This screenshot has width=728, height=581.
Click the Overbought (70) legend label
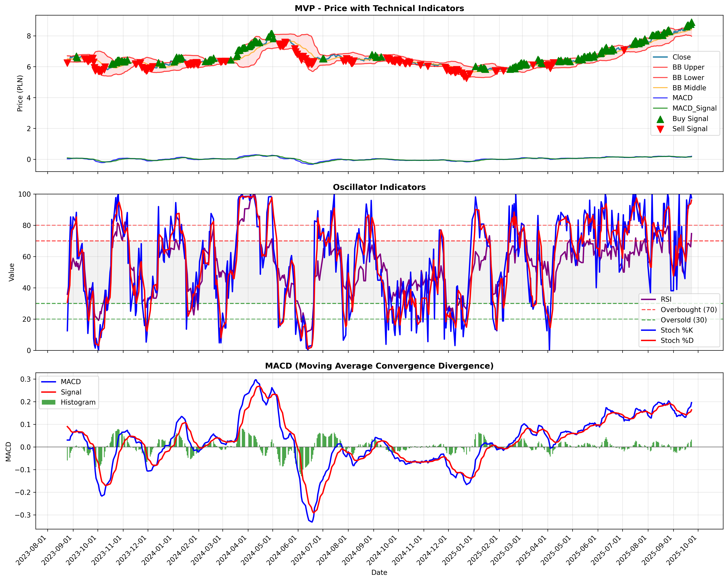(x=689, y=310)
